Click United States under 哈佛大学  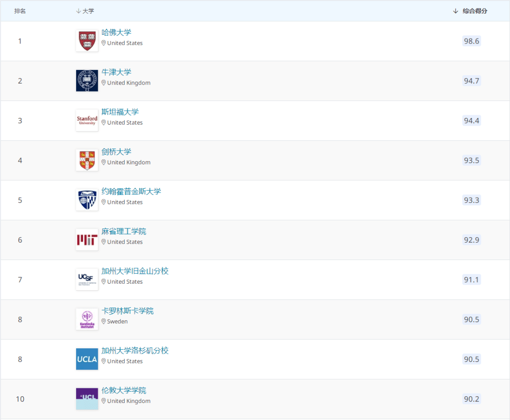click(125, 43)
